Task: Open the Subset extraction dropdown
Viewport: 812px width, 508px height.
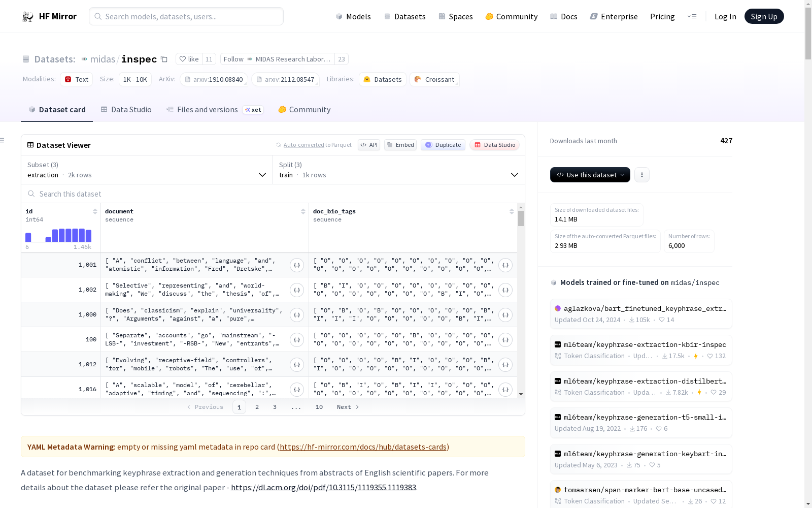Action: 147,170
